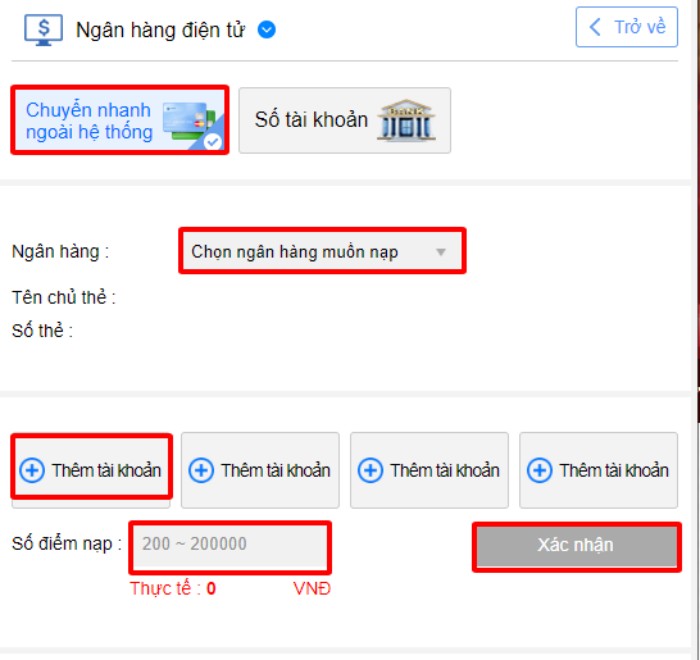Select the Chuyển nhanh ngoài hệ thống tab
Image resolution: width=700 pixels, height=660 pixels.
[x=120, y=120]
